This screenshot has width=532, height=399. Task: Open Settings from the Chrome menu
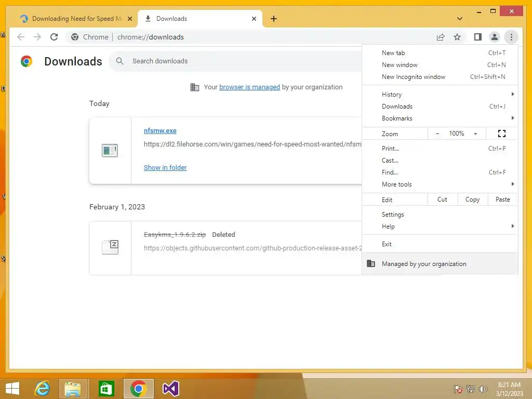[440, 215]
